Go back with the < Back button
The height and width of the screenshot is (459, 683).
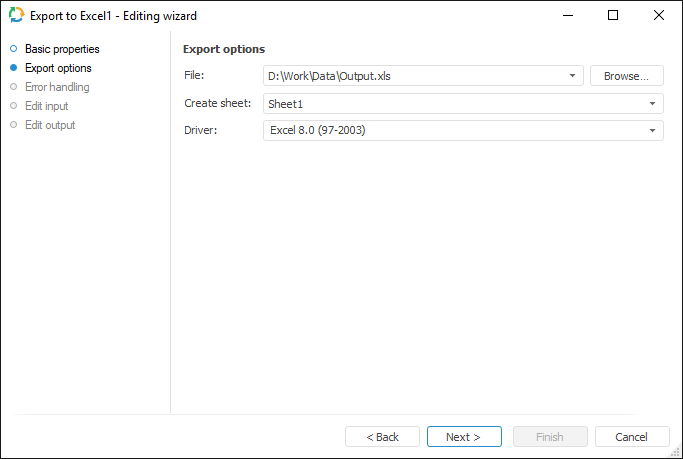[382, 437]
